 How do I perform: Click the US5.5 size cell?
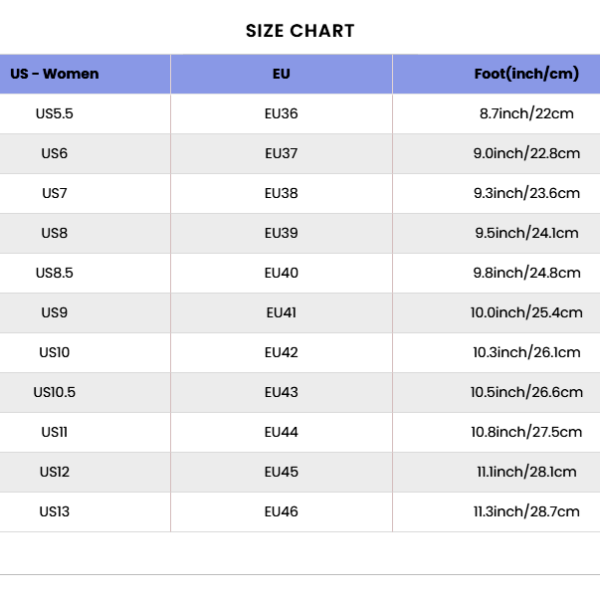54,114
